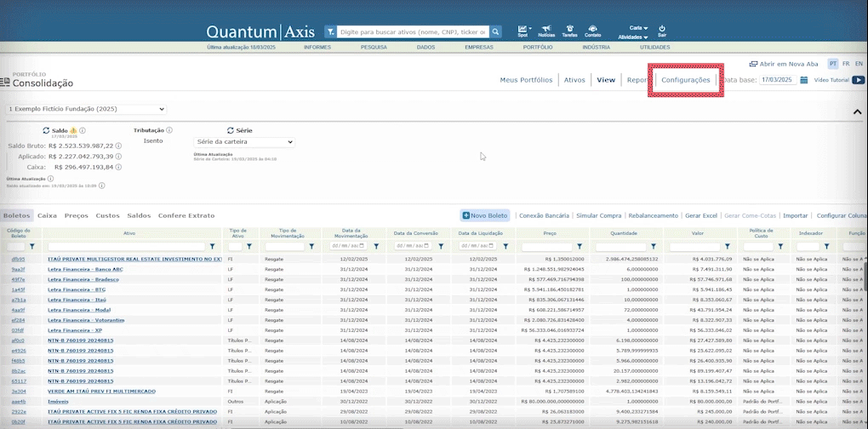
Task: Expand the Série da carteira dropdown
Action: [244, 142]
